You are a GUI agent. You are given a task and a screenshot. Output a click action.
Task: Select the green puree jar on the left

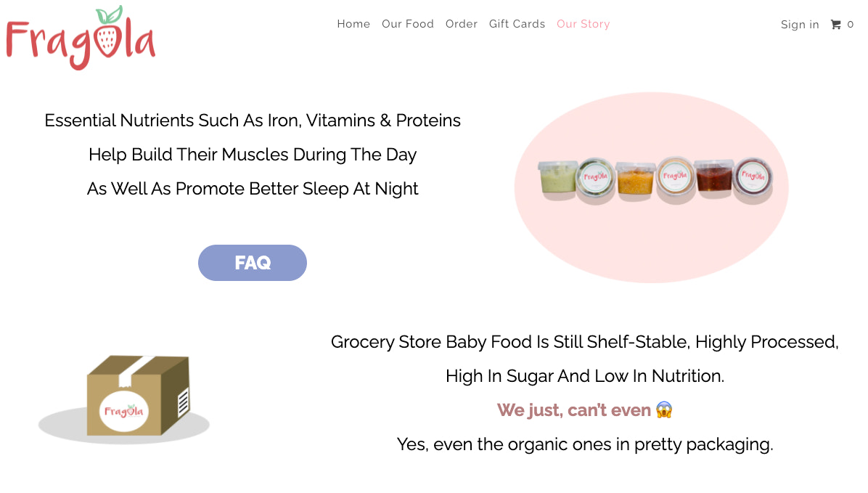(556, 176)
